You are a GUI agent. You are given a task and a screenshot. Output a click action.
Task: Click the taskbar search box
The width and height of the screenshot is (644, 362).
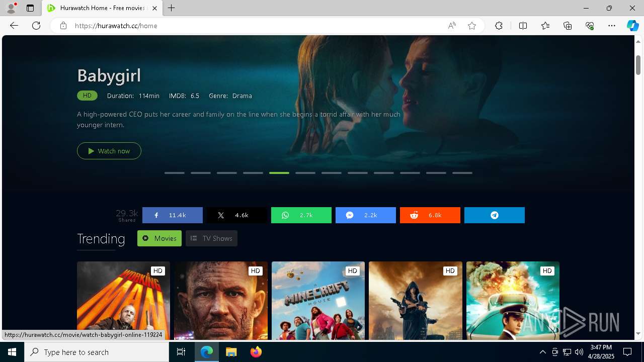click(97, 352)
